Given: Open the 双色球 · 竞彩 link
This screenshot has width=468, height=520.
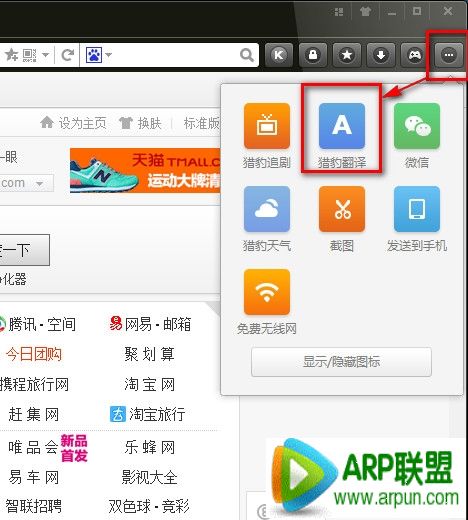Looking at the screenshot, I should pyautogui.click(x=149, y=506).
